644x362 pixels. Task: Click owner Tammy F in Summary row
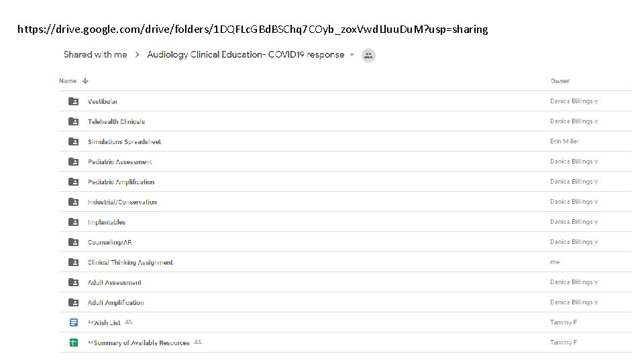563,343
